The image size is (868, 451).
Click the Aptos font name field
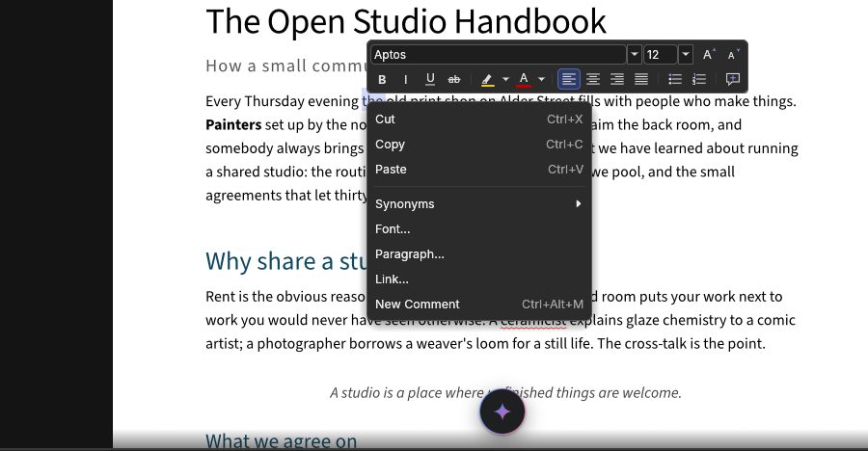pyautogui.click(x=499, y=55)
